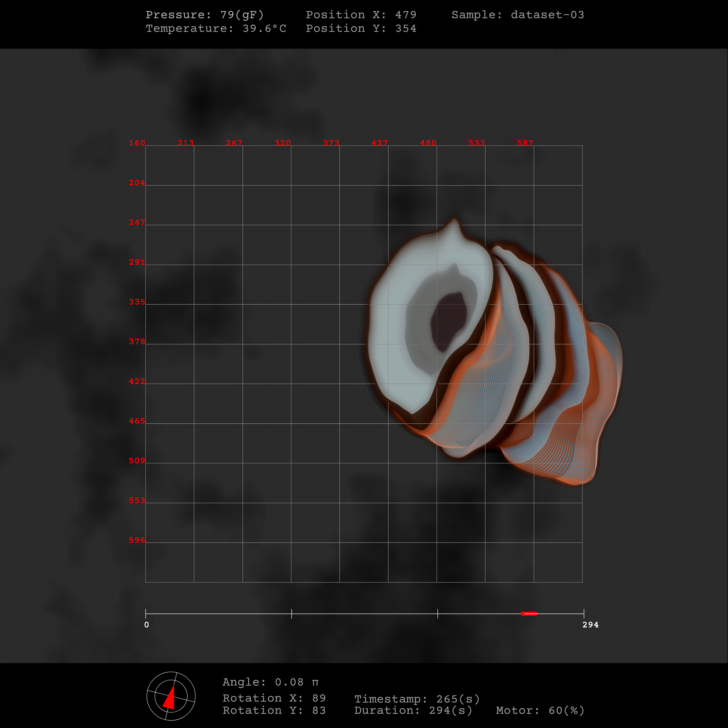Click the 480 X-axis grid label

(x=428, y=143)
